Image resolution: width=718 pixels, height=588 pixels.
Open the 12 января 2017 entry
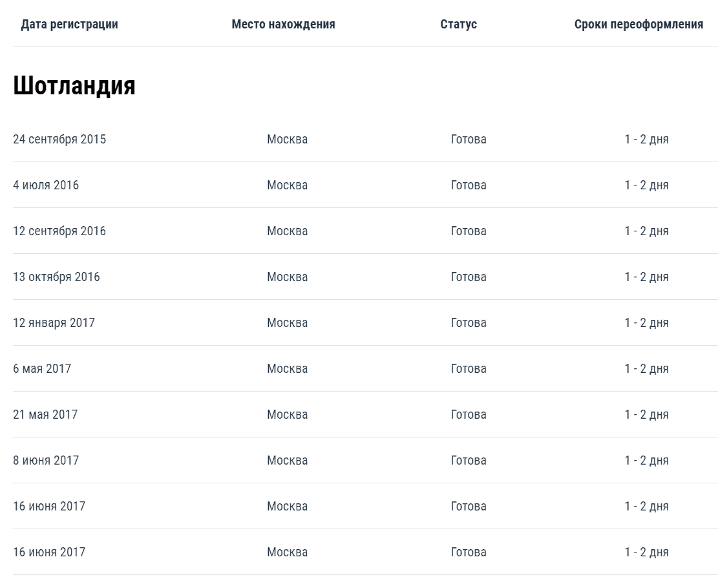click(x=54, y=323)
